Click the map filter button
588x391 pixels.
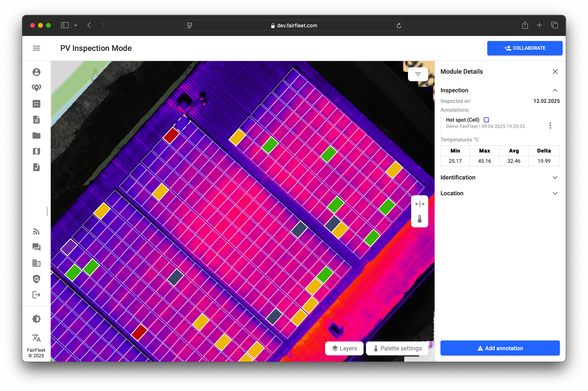coord(418,74)
